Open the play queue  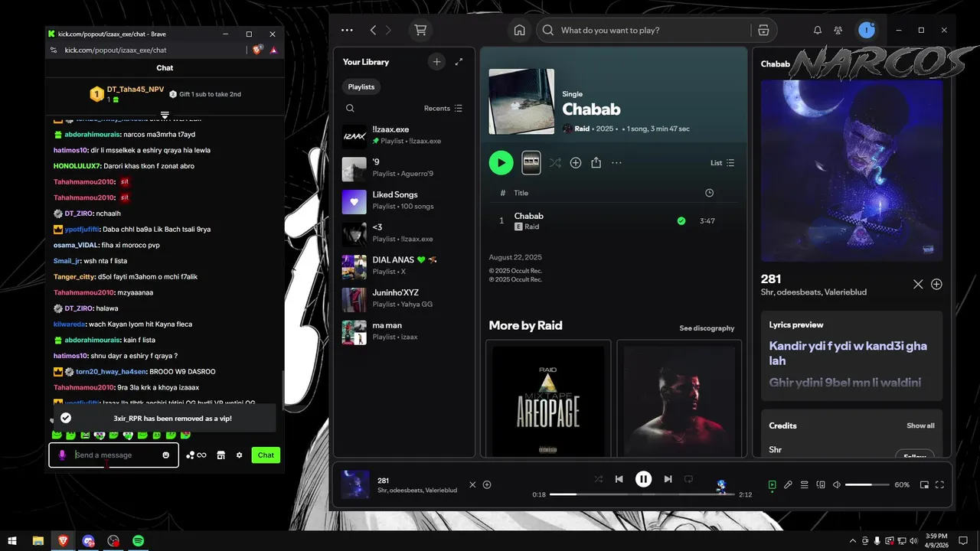[804, 484]
